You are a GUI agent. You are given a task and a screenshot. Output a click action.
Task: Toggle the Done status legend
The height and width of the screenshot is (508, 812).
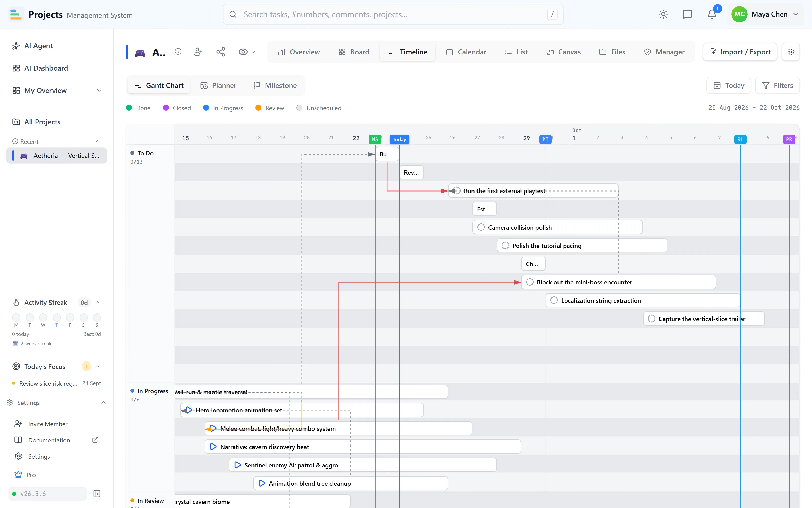138,108
